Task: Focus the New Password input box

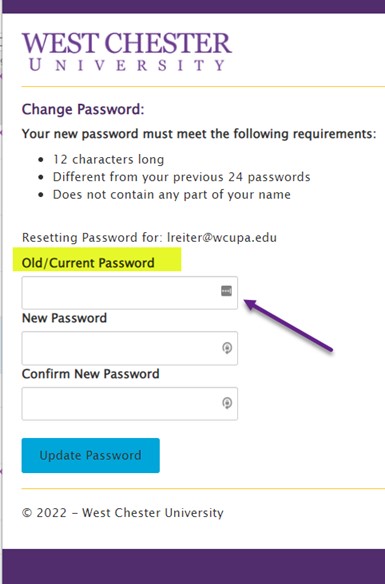Action: (x=130, y=348)
